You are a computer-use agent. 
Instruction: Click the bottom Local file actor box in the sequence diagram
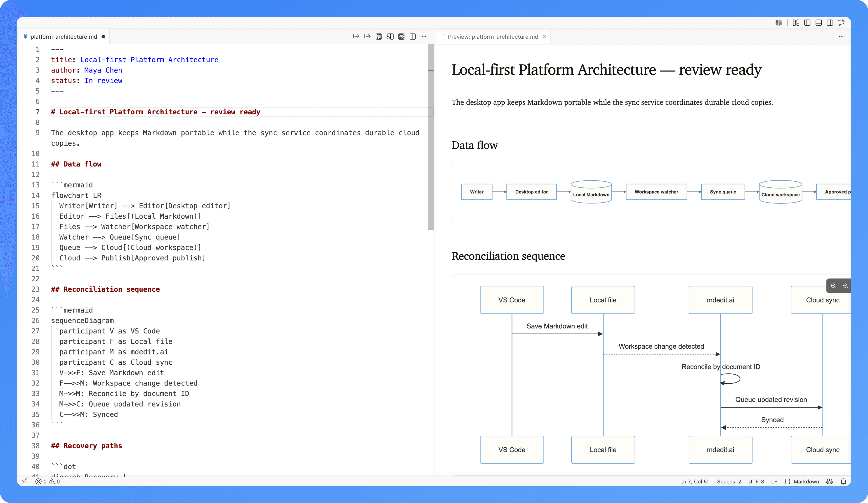pos(603,450)
